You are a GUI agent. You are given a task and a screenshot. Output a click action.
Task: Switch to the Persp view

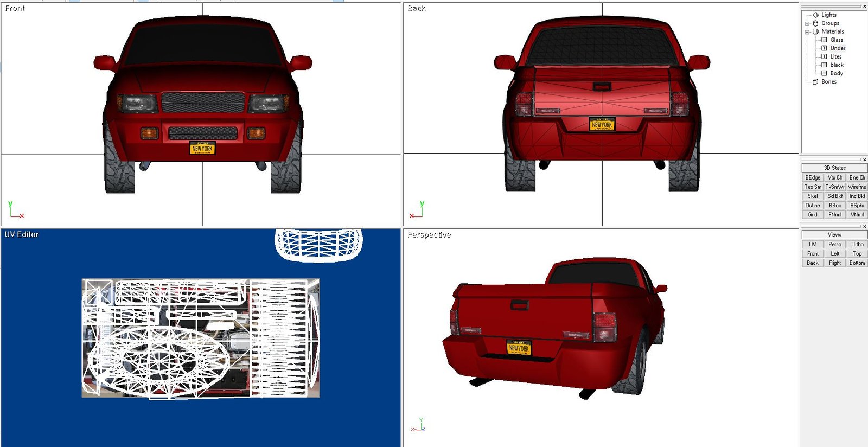(835, 245)
